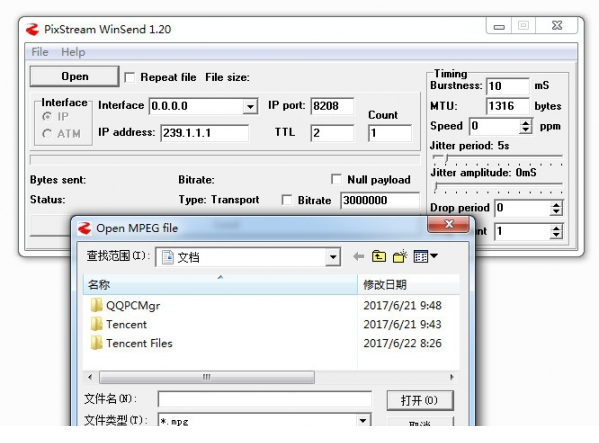The height and width of the screenshot is (443, 599).
Task: Expand the 文件类型 *.mpg dropdown
Action: pos(363,420)
